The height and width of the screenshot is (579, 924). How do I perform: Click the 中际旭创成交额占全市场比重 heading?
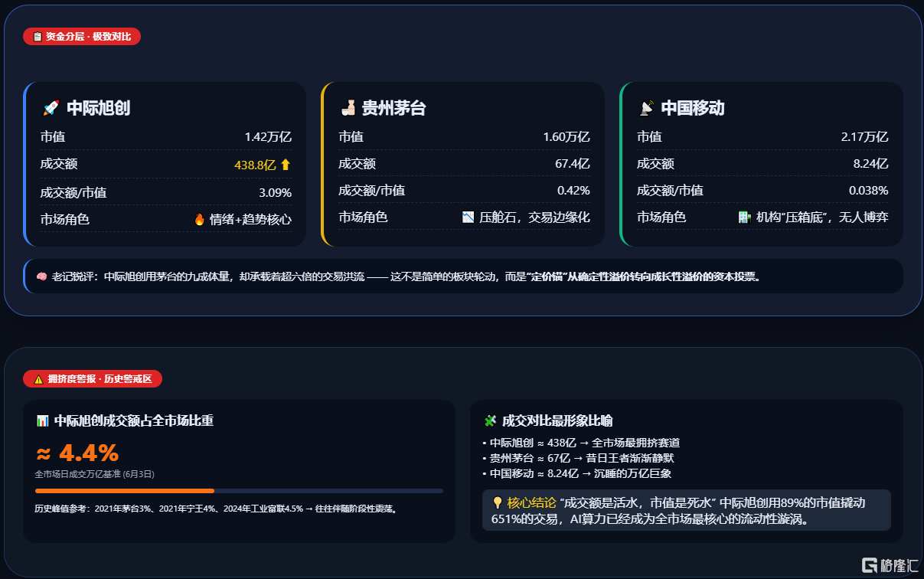coord(134,420)
